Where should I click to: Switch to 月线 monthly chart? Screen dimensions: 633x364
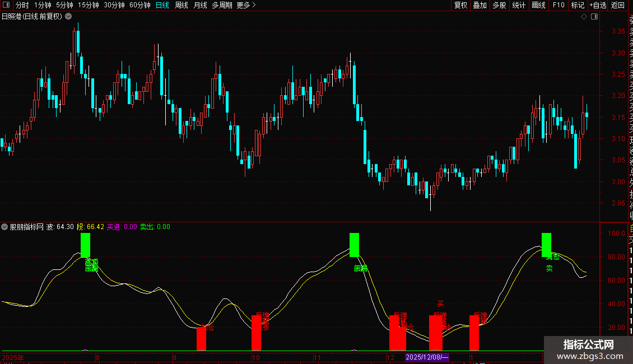(200, 5)
